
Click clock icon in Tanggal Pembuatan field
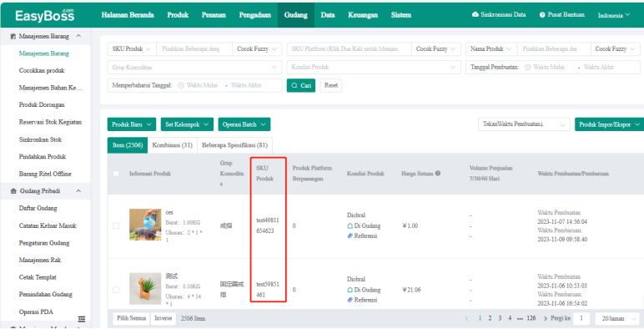528,67
